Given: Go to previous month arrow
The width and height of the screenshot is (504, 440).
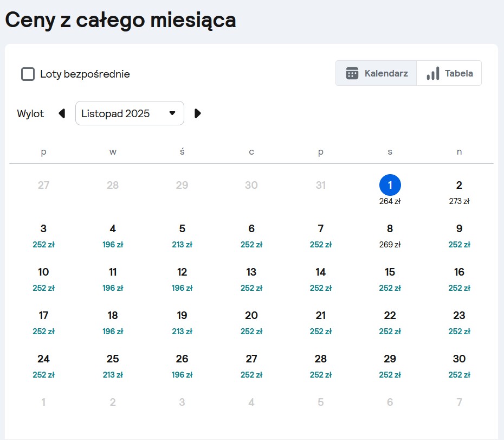Looking at the screenshot, I should (x=62, y=113).
